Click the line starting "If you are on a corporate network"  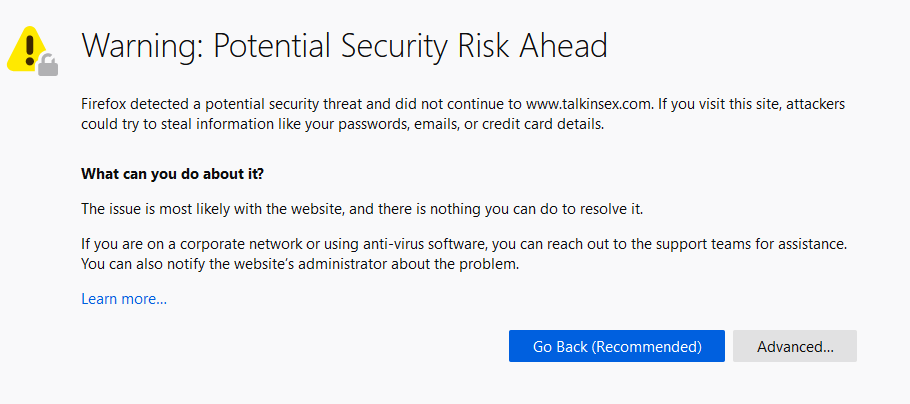coord(464,244)
